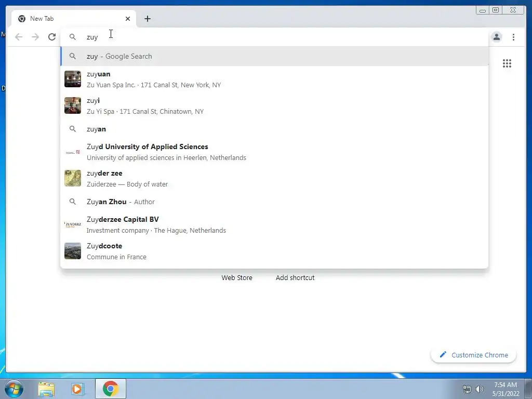Click the search icon beside Zuyan Zhou
Screen dimensions: 532x399
73,202
